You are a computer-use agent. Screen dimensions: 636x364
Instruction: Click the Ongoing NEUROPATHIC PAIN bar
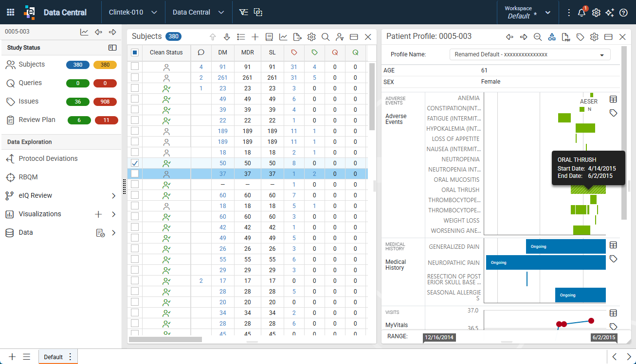pyautogui.click(x=546, y=262)
